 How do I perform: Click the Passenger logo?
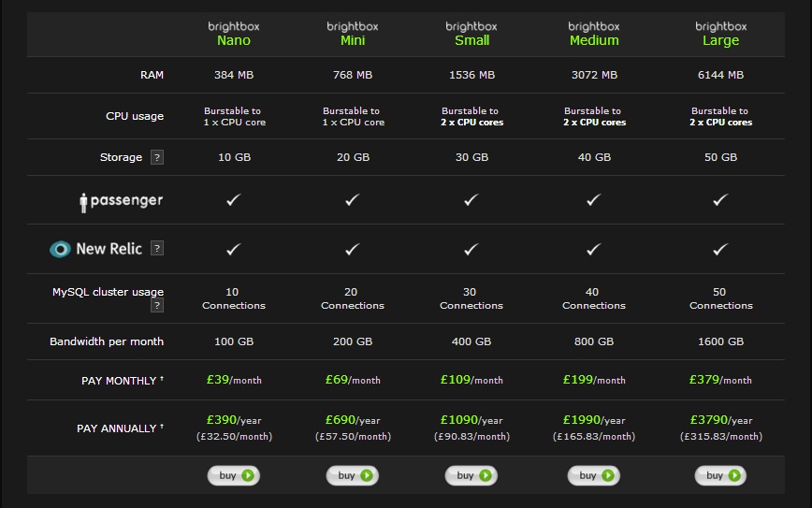[x=121, y=201]
